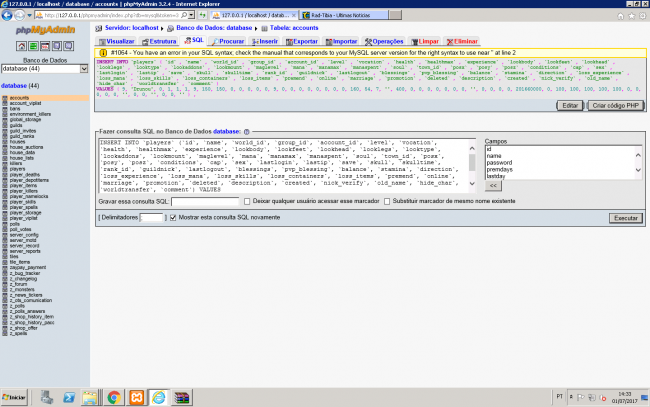
Task: Click the table icon beside polls
Action: point(5,224)
